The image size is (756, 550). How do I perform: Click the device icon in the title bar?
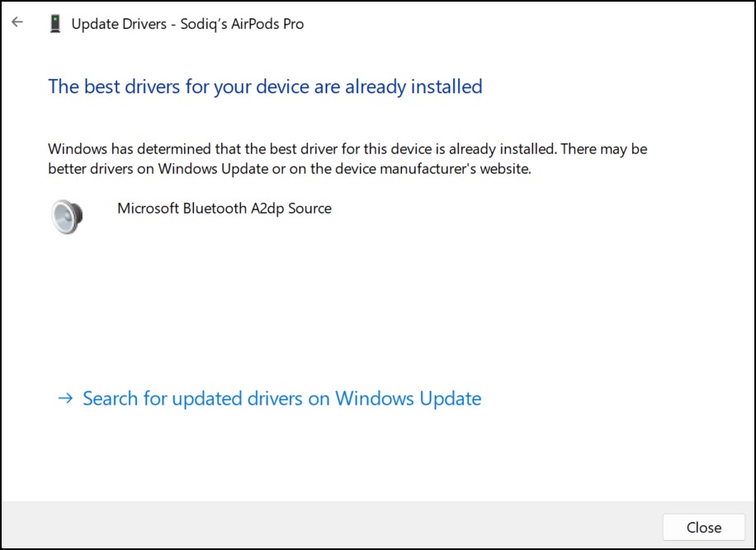coord(54,24)
